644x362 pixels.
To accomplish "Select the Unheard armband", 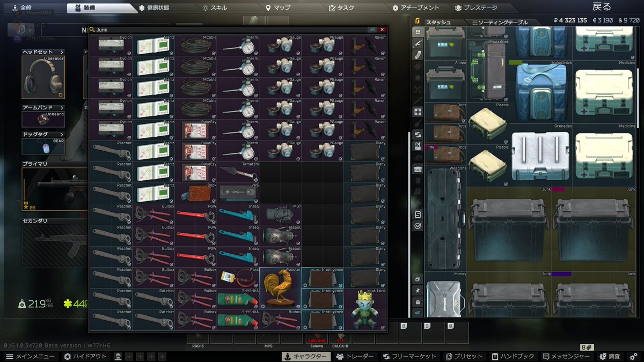I will point(43,119).
